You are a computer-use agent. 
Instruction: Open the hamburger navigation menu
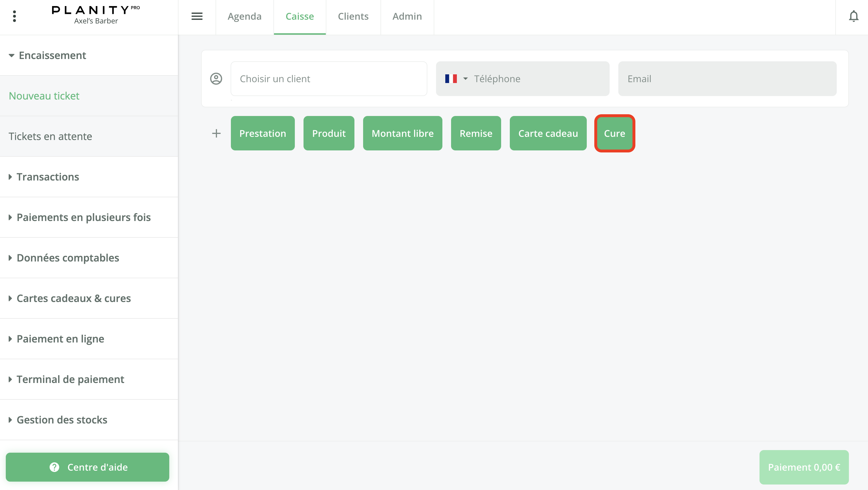pos(197,16)
